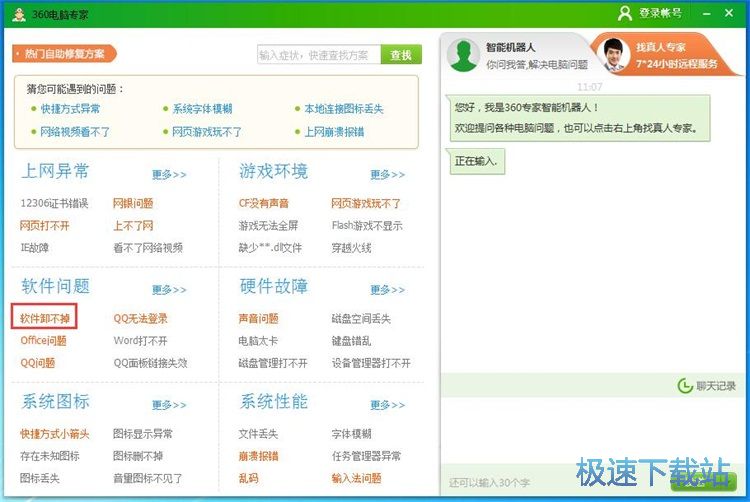Open 本地连接图标丢失 suggestion link

pos(344,109)
